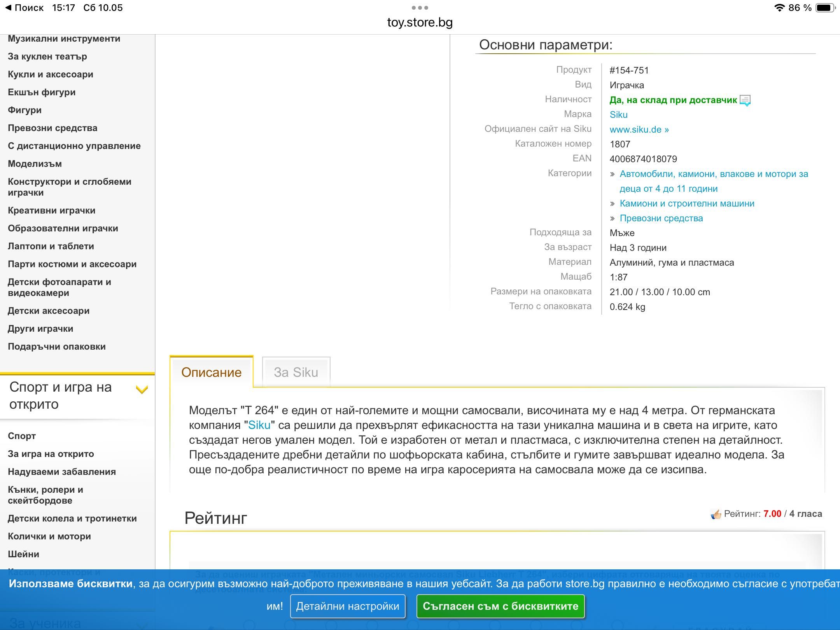Follow the Siku link in the description text

pyautogui.click(x=259, y=425)
